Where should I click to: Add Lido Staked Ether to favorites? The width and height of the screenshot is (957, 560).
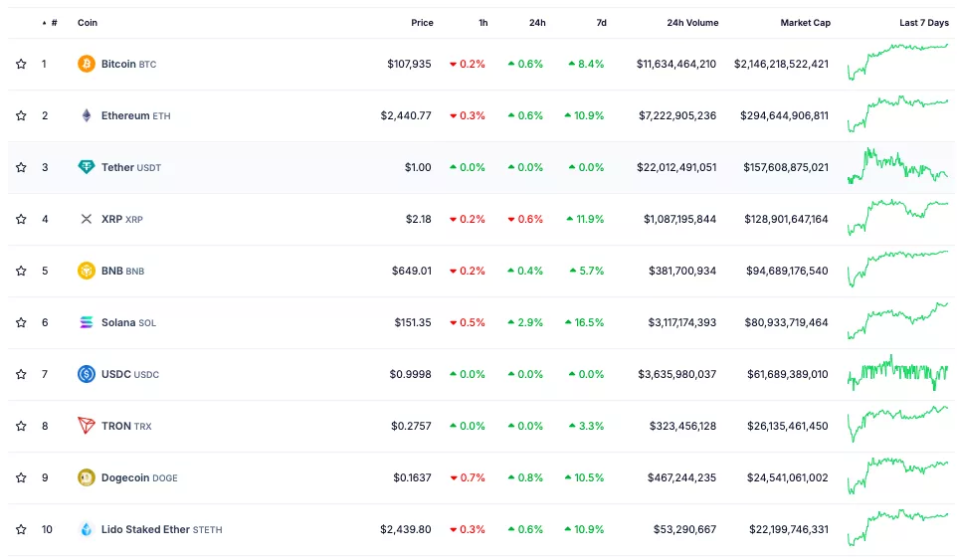[x=21, y=529]
